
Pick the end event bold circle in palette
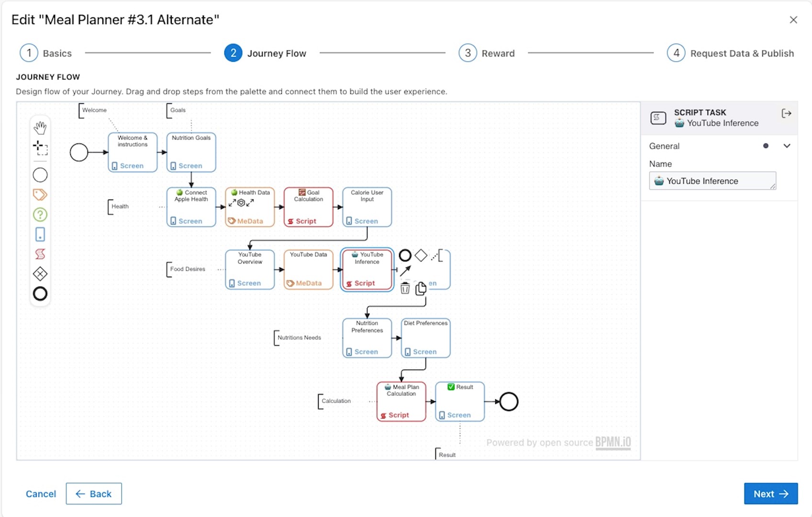40,294
